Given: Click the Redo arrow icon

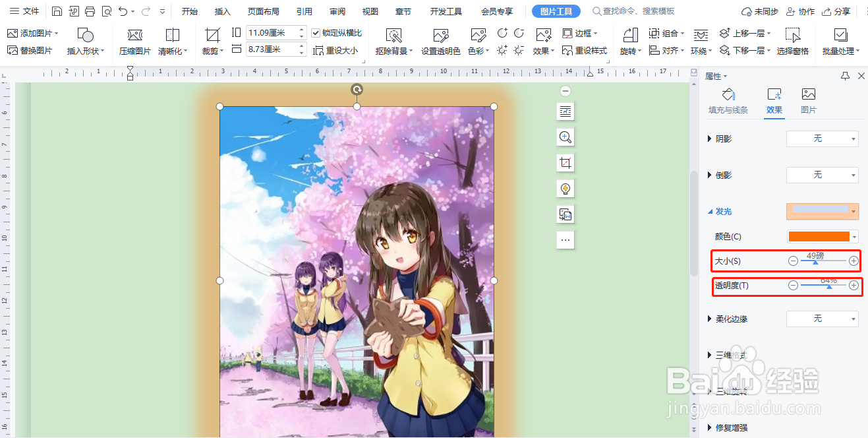Looking at the screenshot, I should click(146, 11).
